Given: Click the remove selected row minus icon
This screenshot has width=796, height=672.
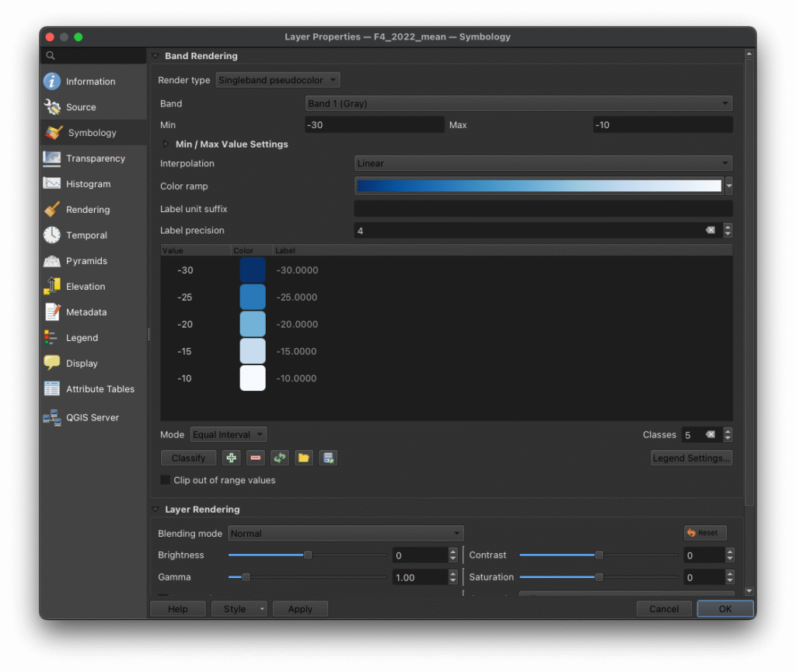Looking at the screenshot, I should (x=255, y=458).
